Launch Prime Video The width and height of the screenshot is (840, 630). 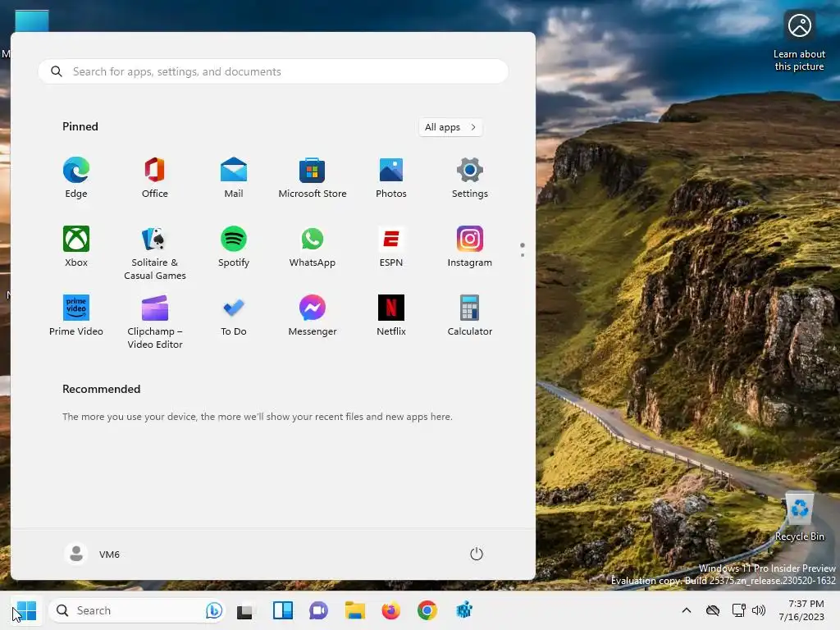click(76, 316)
